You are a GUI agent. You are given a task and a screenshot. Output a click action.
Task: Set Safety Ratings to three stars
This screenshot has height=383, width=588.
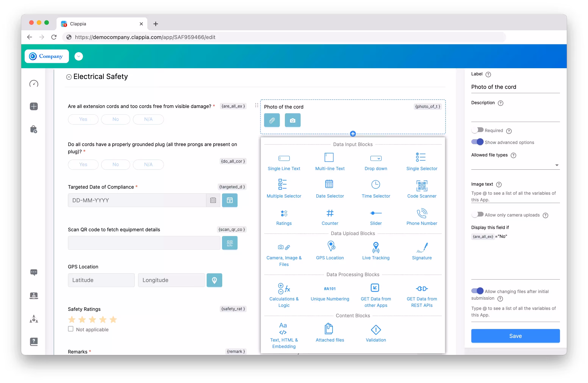tap(92, 320)
